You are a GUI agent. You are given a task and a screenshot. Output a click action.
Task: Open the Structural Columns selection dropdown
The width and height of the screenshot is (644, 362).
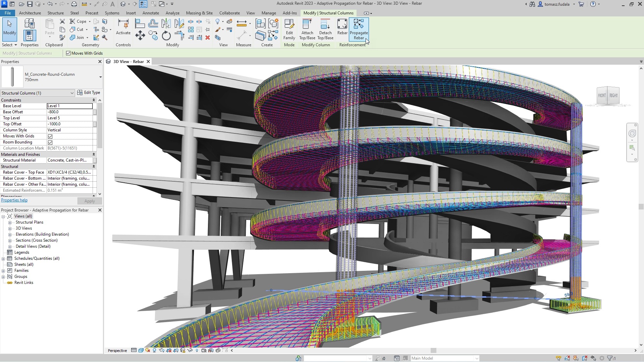[x=72, y=93]
